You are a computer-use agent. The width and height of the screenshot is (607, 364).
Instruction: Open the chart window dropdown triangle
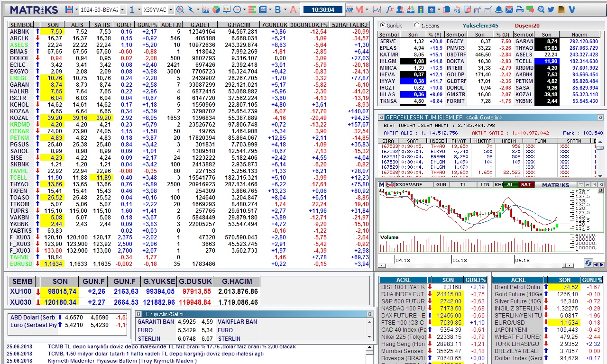(581, 184)
